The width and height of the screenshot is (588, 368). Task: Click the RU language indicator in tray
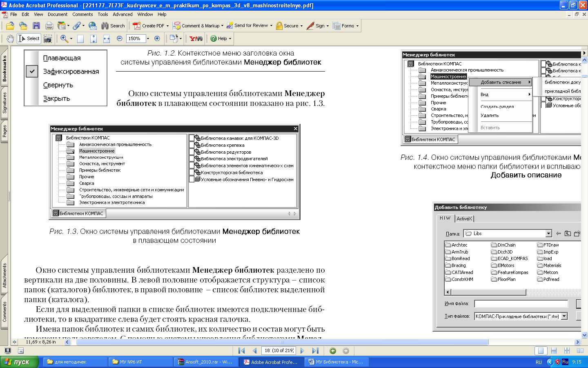[539, 362]
